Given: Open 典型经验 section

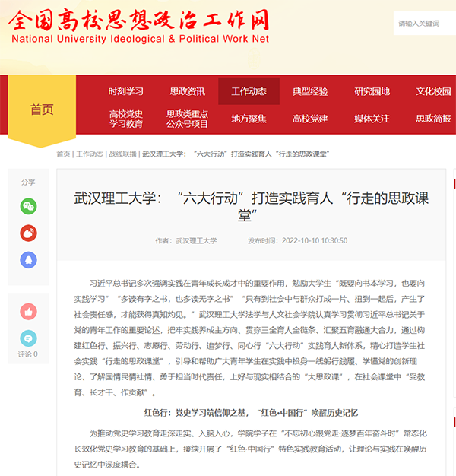Looking at the screenshot, I should click(x=310, y=91).
